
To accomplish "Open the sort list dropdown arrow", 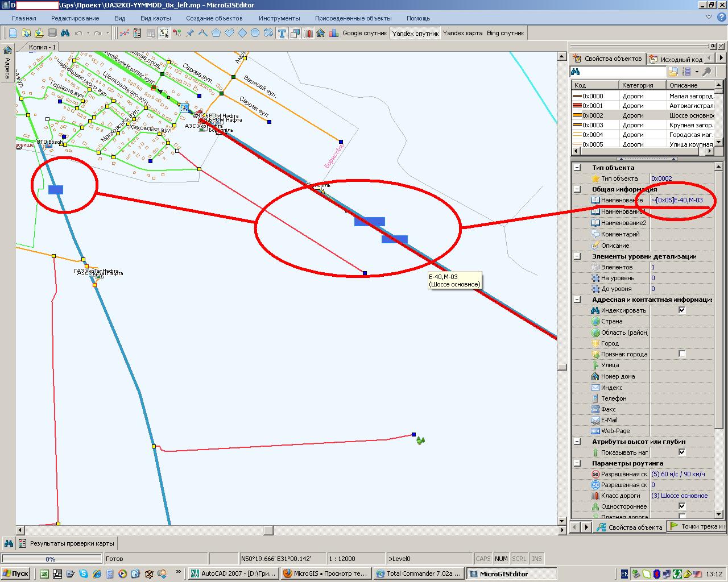I will (697, 72).
